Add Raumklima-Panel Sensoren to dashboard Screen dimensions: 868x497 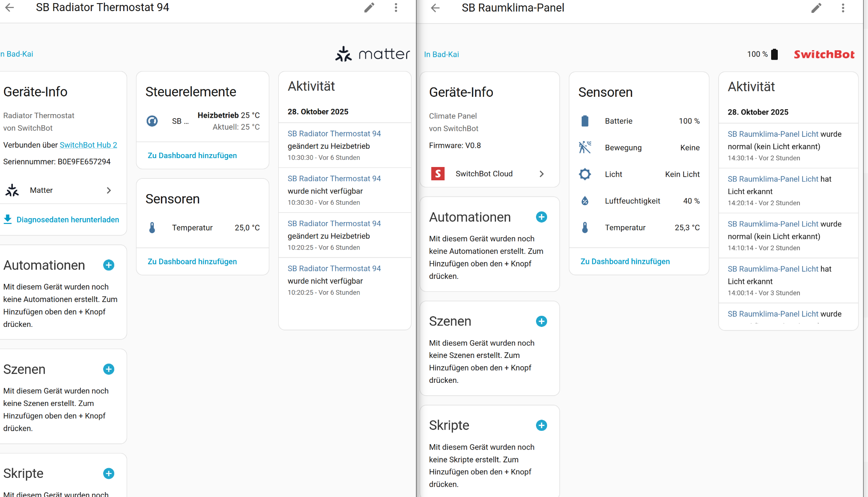625,262
